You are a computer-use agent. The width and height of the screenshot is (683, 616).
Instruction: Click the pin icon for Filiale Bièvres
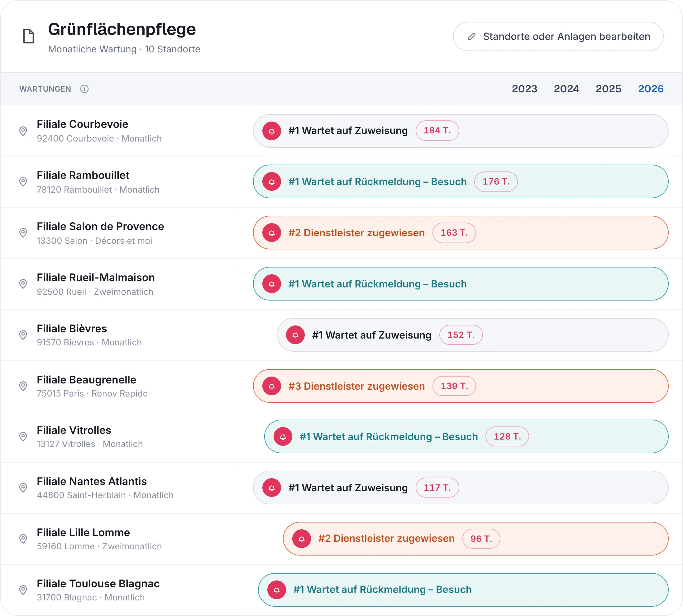(23, 335)
